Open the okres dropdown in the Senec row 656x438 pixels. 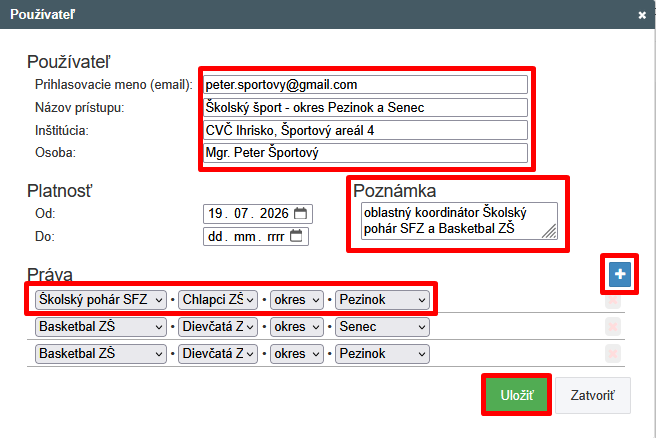[x=297, y=327]
